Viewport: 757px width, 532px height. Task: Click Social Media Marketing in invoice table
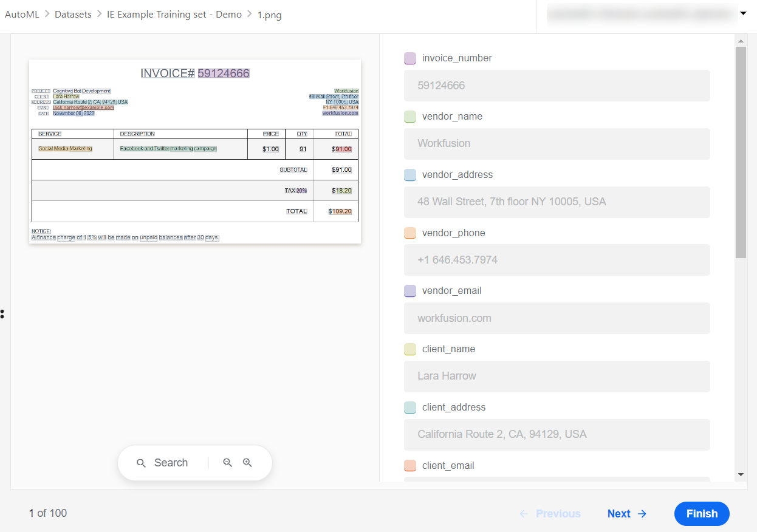coord(65,148)
